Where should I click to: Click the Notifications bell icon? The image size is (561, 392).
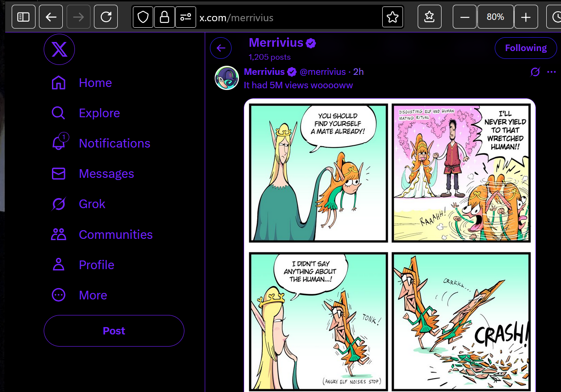[58, 143]
